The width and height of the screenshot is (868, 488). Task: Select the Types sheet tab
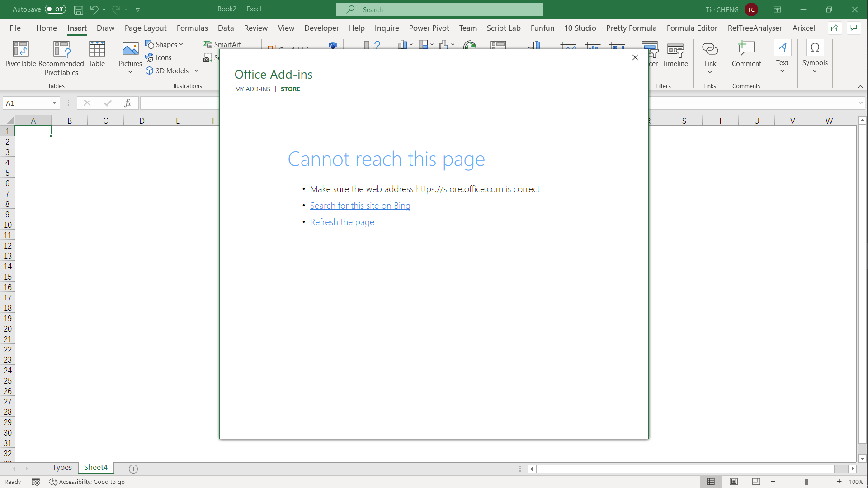click(x=62, y=468)
